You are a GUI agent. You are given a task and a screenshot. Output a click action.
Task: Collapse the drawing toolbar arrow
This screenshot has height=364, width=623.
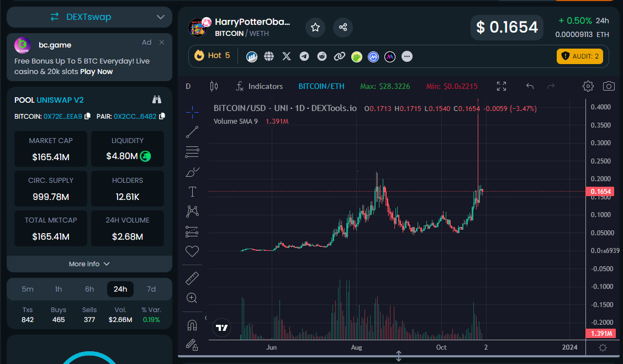point(205,318)
